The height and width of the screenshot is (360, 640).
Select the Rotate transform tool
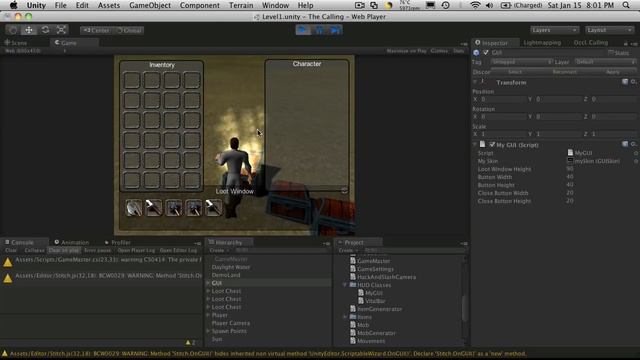tap(45, 30)
